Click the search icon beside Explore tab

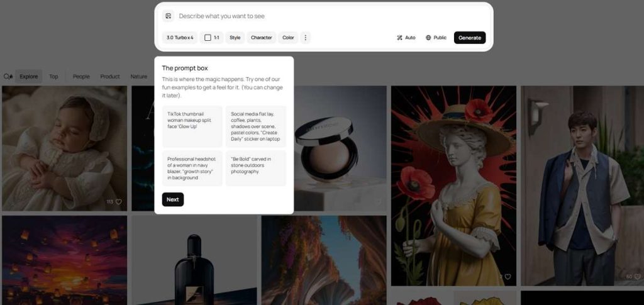click(8, 77)
